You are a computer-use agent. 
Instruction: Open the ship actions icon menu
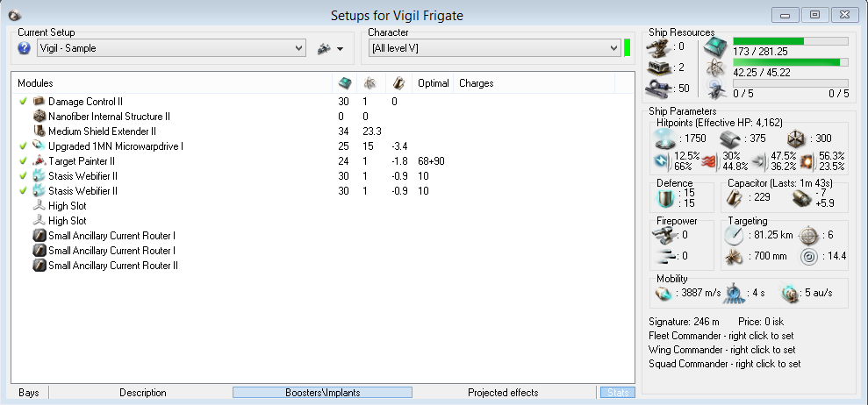[x=330, y=49]
